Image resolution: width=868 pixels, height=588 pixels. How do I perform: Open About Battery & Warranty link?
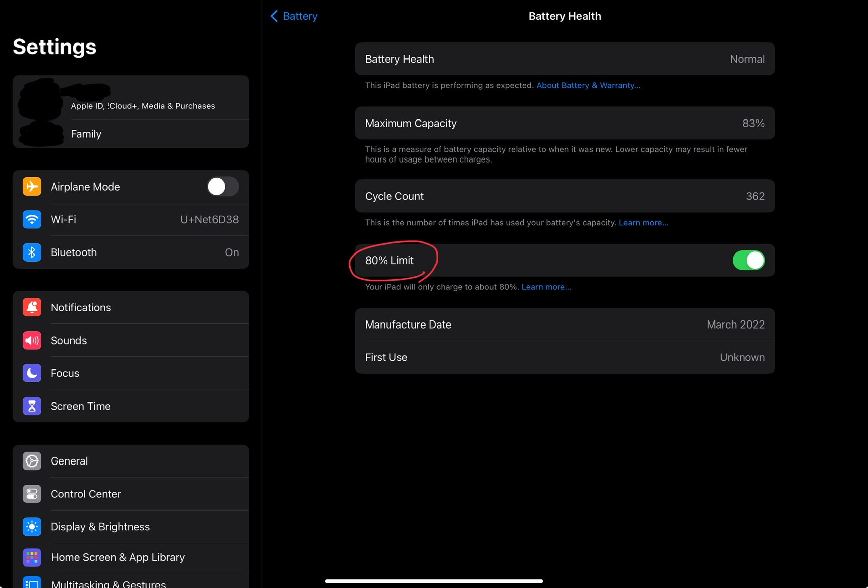click(588, 85)
